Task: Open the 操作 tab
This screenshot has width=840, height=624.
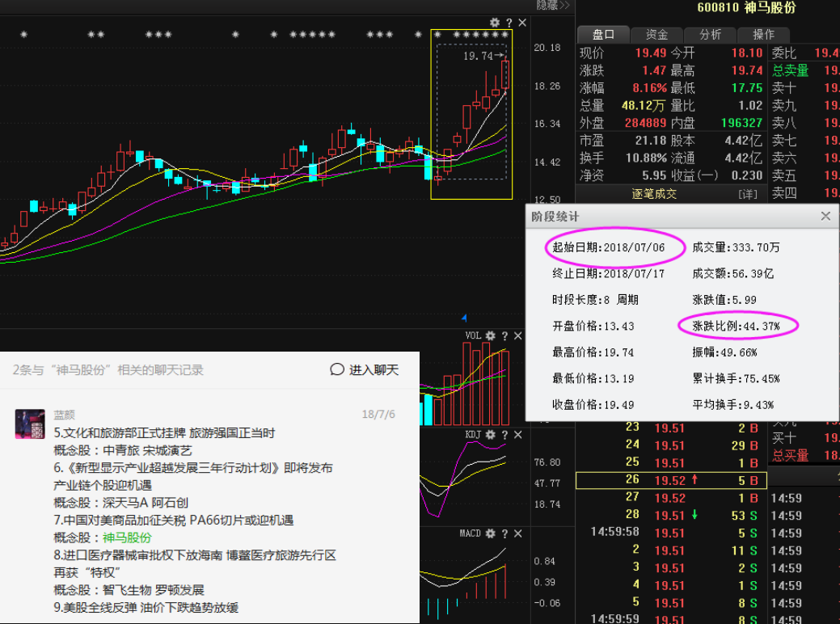Action: (763, 35)
